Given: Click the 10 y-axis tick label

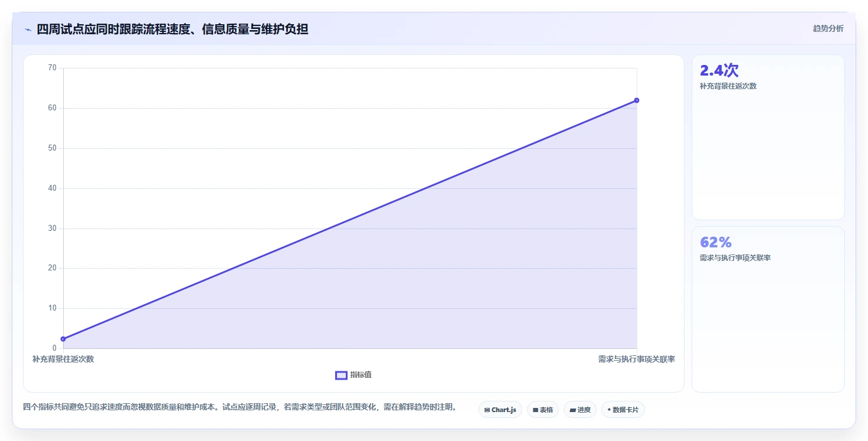Looking at the screenshot, I should (x=52, y=308).
